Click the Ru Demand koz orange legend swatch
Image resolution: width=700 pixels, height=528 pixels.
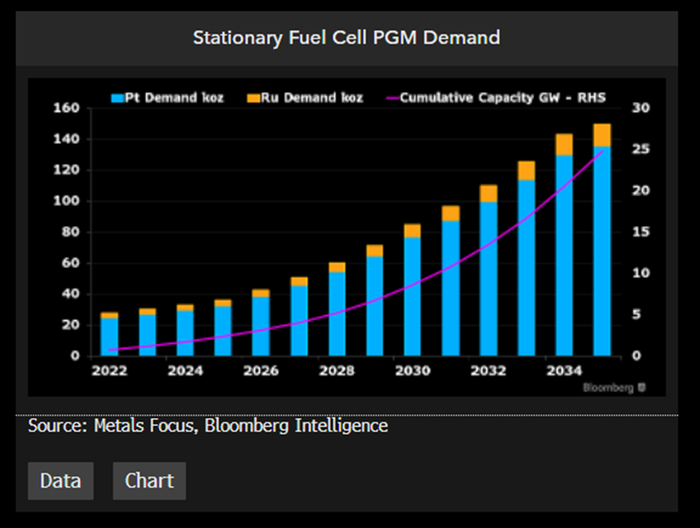coord(254,98)
